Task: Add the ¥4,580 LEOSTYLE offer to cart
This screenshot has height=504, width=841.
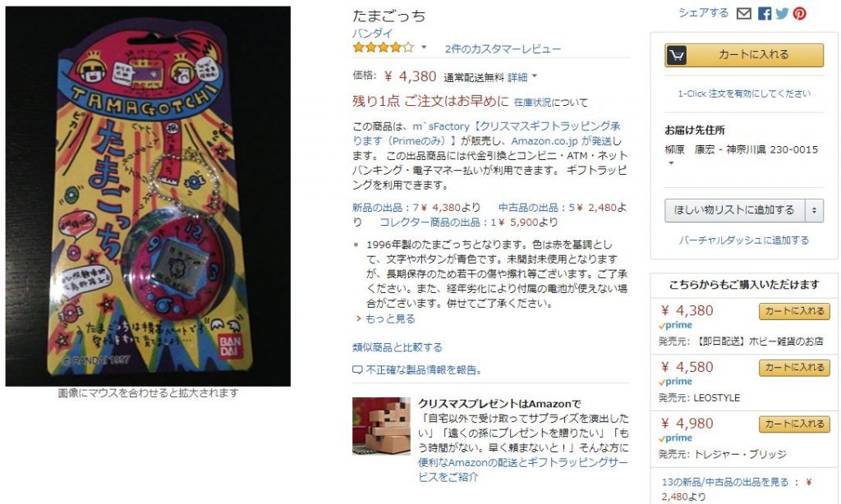Action: [x=794, y=367]
